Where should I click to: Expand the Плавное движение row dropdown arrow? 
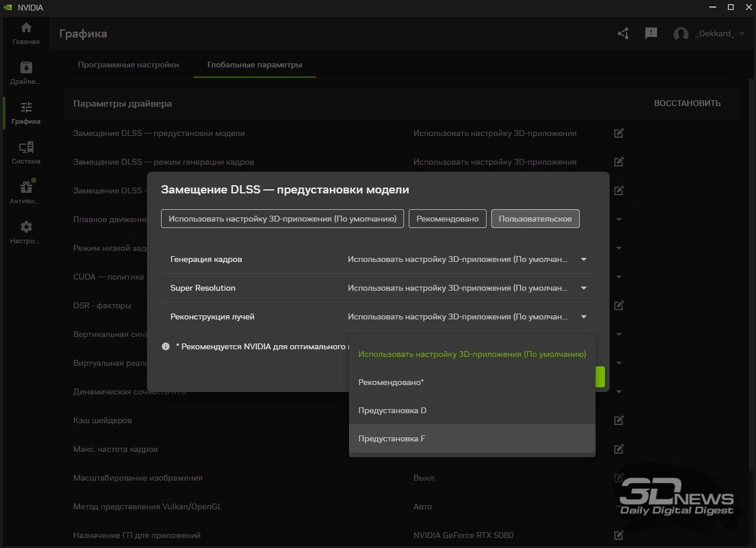[619, 219]
